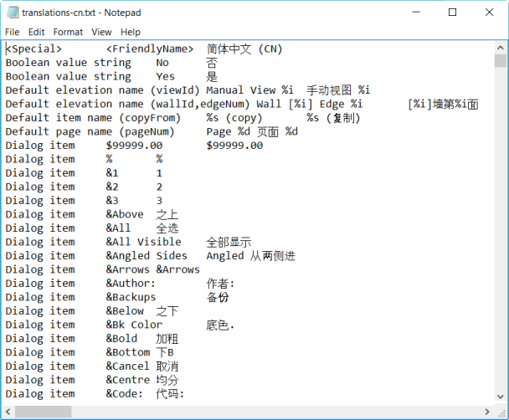Click the vertical scrollbar down arrow
Image resolution: width=509 pixels, height=420 pixels.
pos(501,397)
